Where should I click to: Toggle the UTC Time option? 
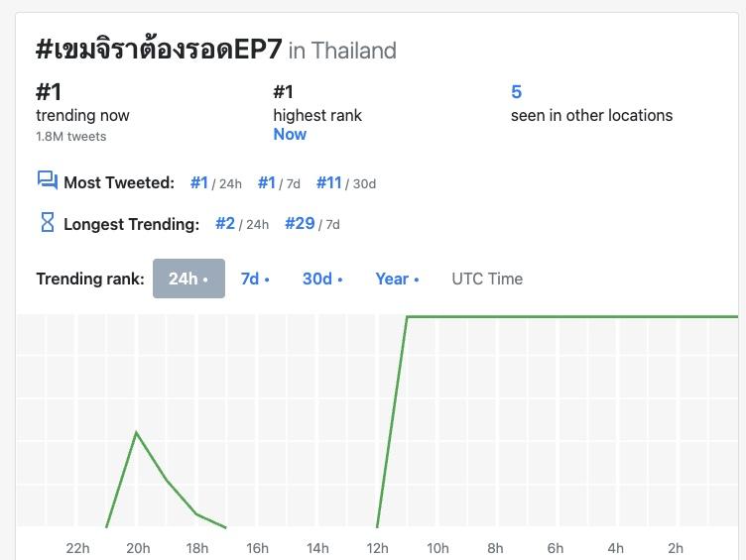point(487,279)
